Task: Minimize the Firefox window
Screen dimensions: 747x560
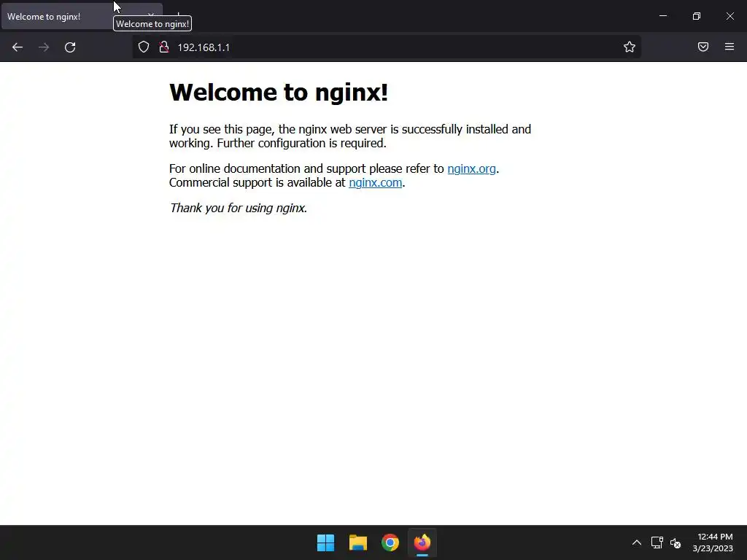Action: coord(662,16)
